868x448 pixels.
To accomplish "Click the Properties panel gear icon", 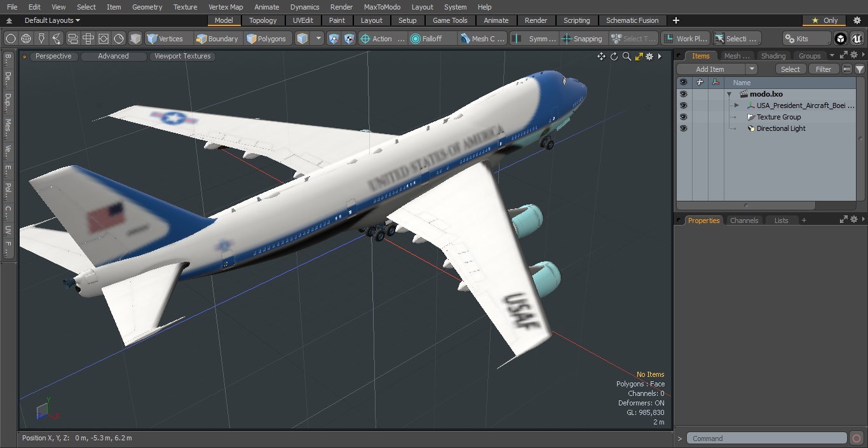I will [853, 220].
